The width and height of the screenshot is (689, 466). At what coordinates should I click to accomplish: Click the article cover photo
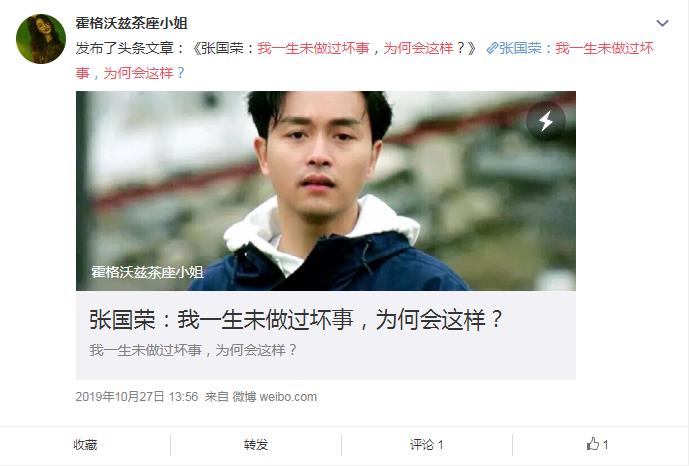[x=326, y=191]
